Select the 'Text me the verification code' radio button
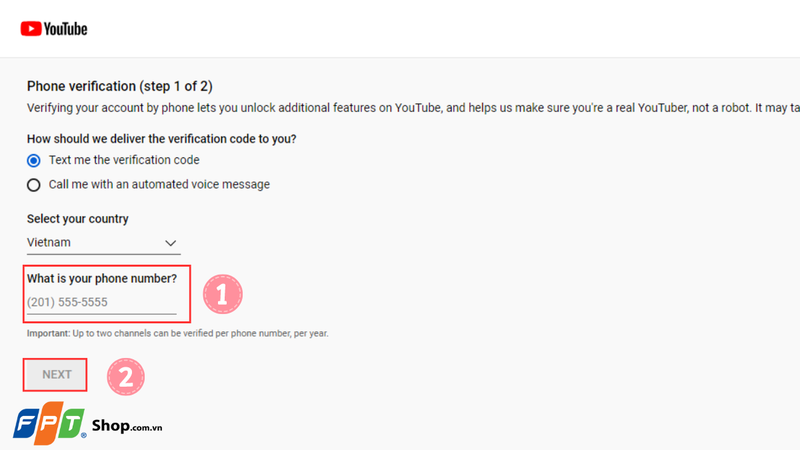This screenshot has height=450, width=800. [34, 160]
